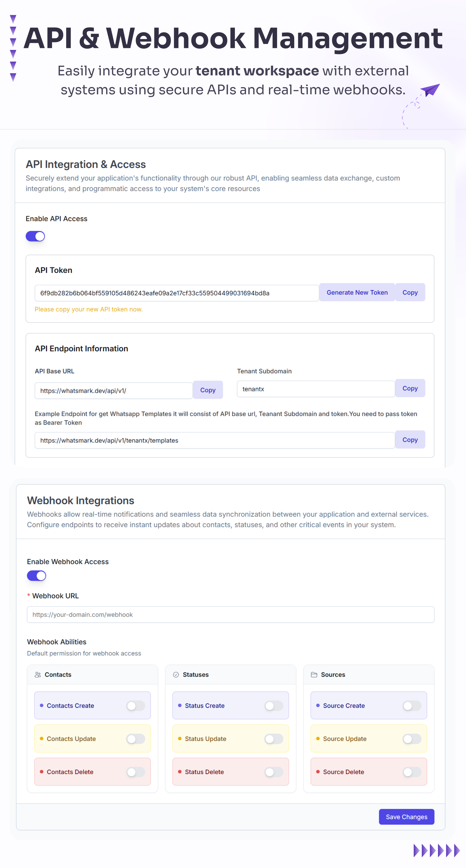The width and height of the screenshot is (466, 868).
Task: Click the Statuses check-circle icon
Action: tap(176, 675)
